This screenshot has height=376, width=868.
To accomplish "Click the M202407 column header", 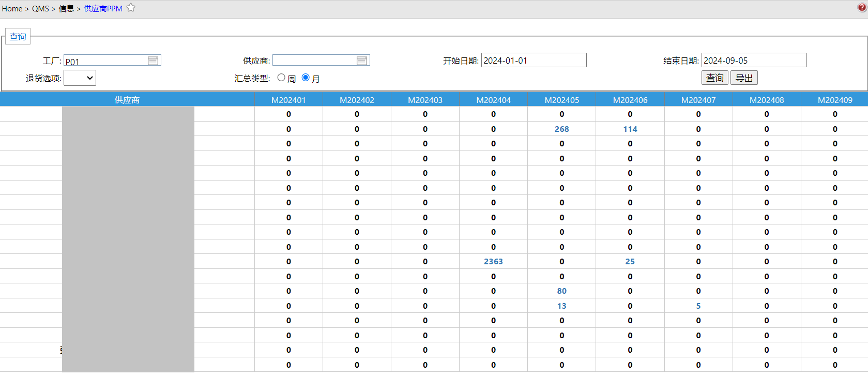I will (698, 99).
